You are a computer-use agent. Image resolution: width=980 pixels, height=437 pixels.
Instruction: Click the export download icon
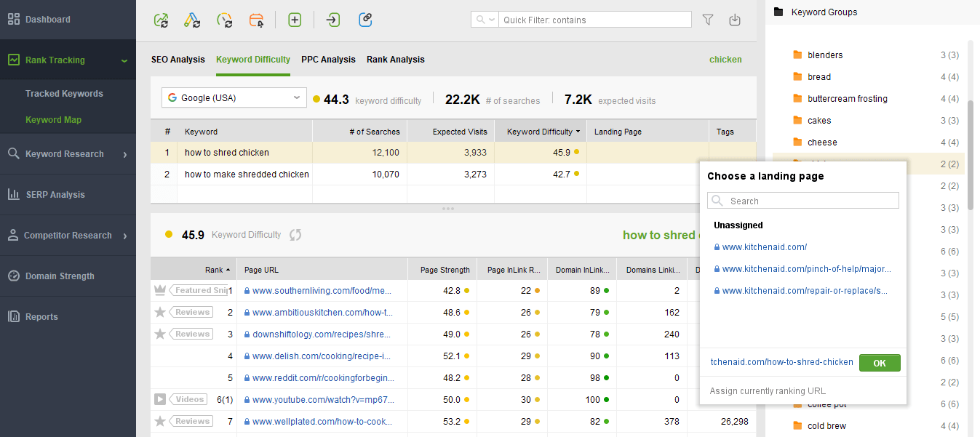735,20
